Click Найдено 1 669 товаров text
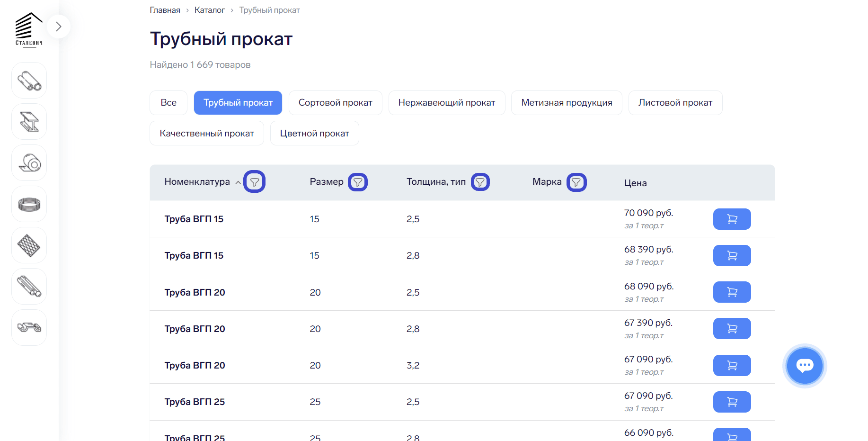868x441 pixels. pos(200,64)
